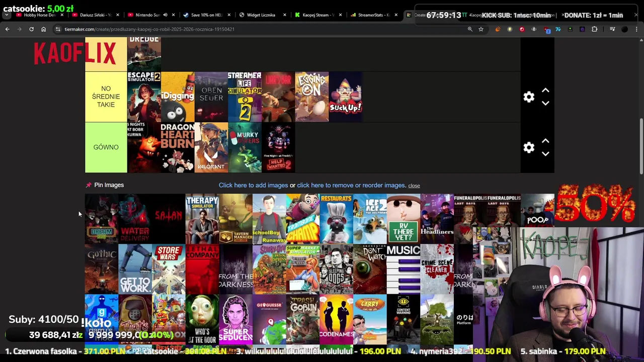
Task: Pick Store Wars image from pool
Action: click(169, 269)
